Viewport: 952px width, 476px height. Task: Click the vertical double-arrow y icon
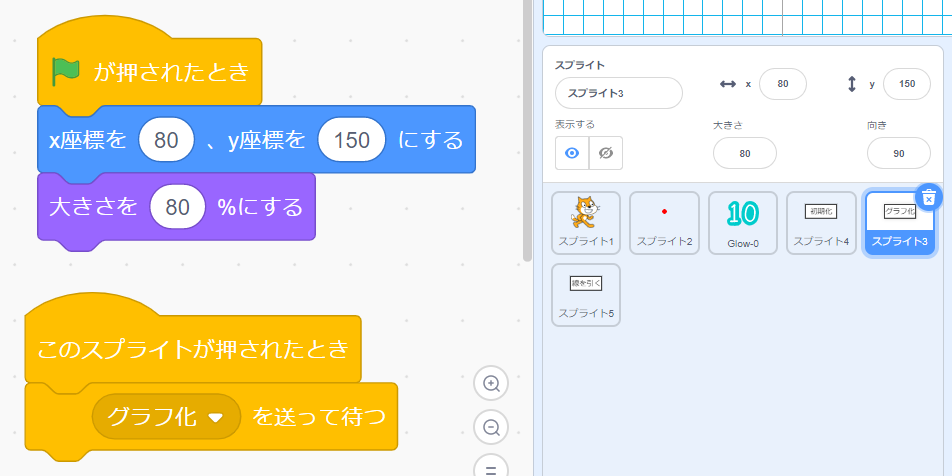[852, 84]
